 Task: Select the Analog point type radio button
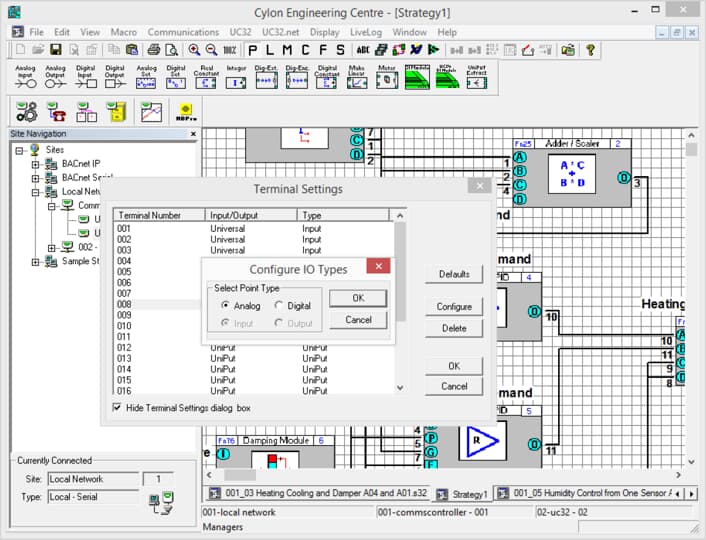pyautogui.click(x=224, y=305)
